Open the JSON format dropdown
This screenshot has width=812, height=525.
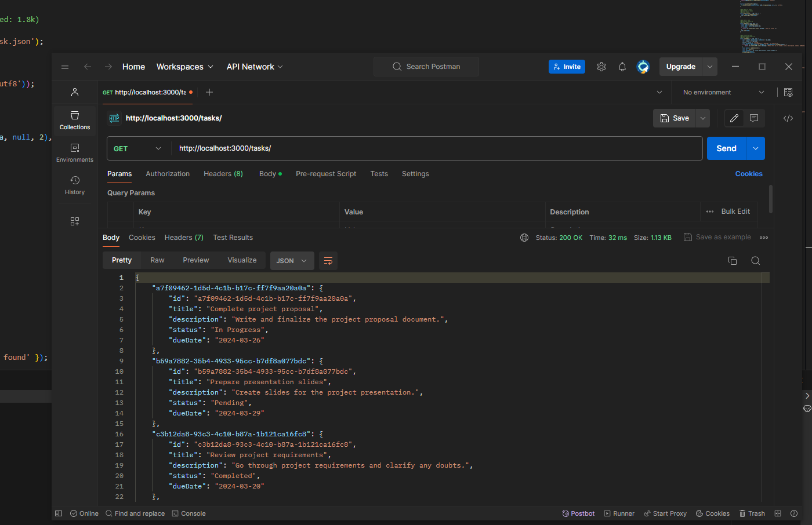pyautogui.click(x=292, y=261)
